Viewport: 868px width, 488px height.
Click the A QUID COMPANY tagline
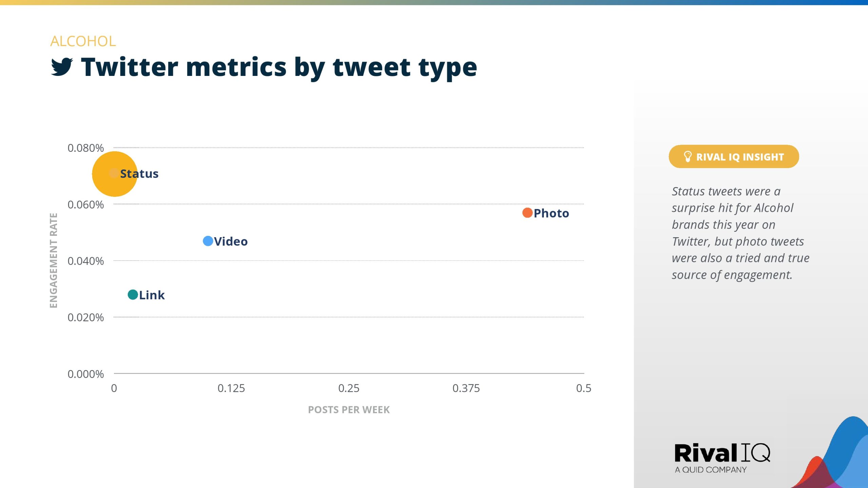coord(711,470)
